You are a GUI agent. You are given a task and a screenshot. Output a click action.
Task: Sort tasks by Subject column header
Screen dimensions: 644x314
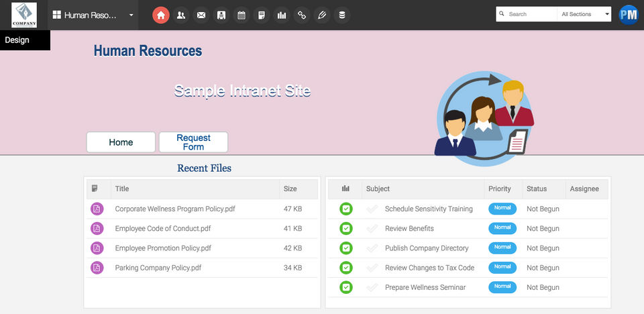(x=378, y=189)
